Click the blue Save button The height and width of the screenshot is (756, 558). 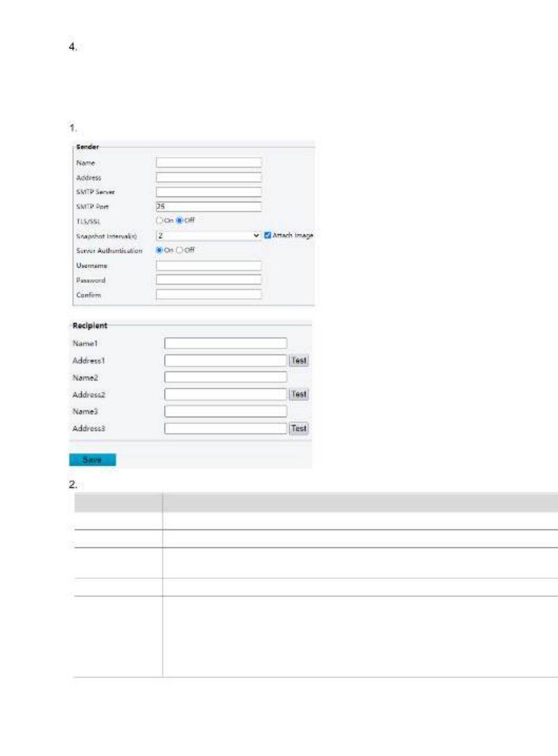pos(92,460)
